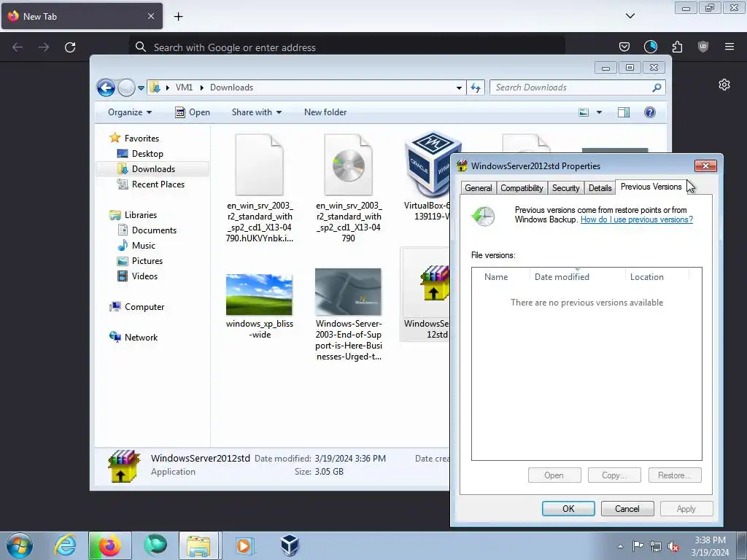The height and width of the screenshot is (560, 747).
Task: Select the Previous Versions tab
Action: (651, 187)
